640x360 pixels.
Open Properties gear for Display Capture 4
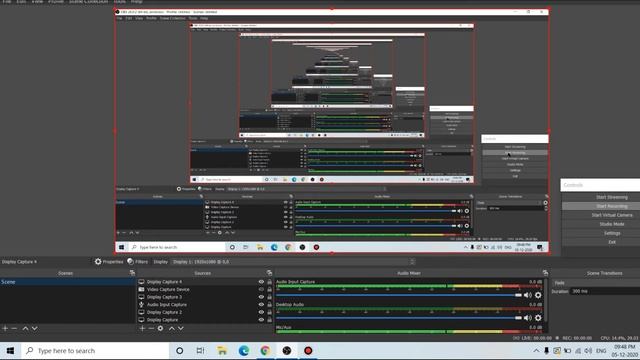98,262
